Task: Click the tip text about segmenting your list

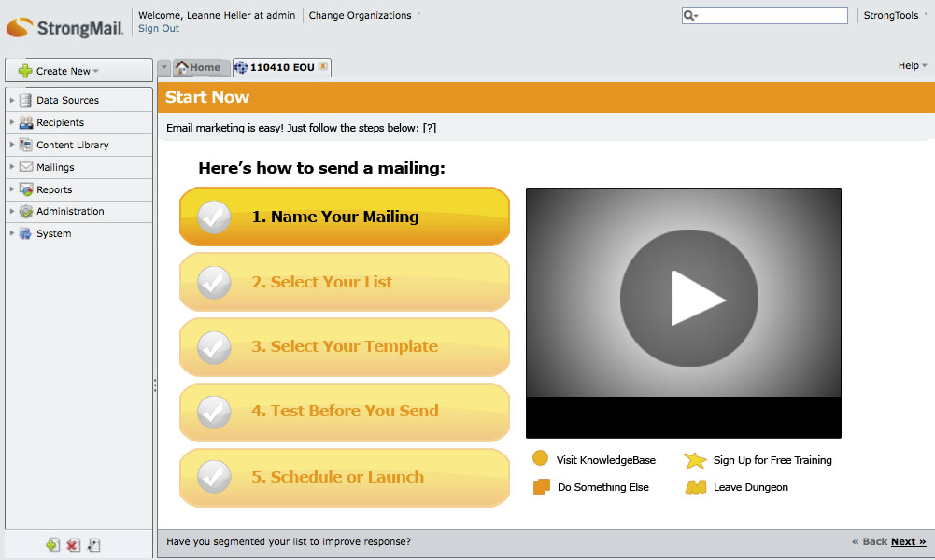Action: (x=289, y=541)
